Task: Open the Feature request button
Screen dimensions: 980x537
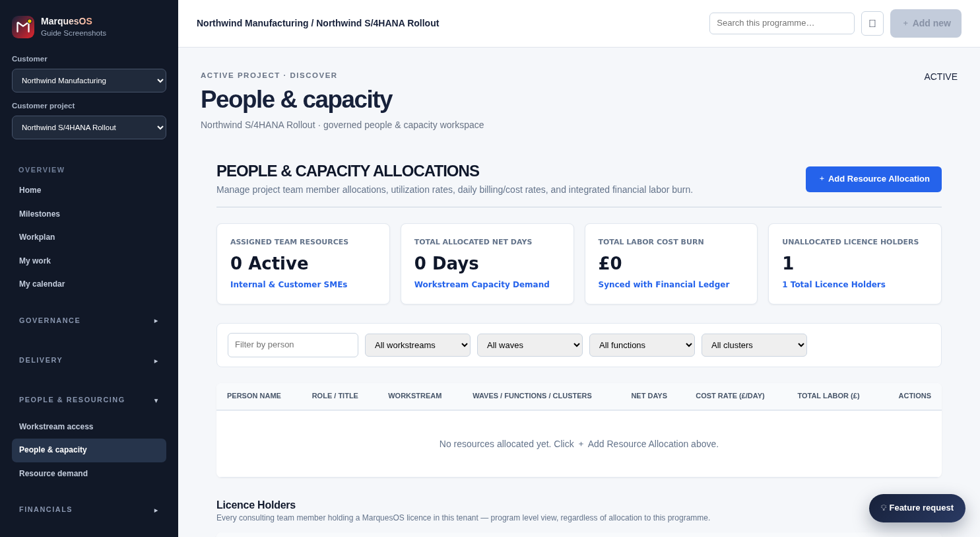Action: (917, 508)
